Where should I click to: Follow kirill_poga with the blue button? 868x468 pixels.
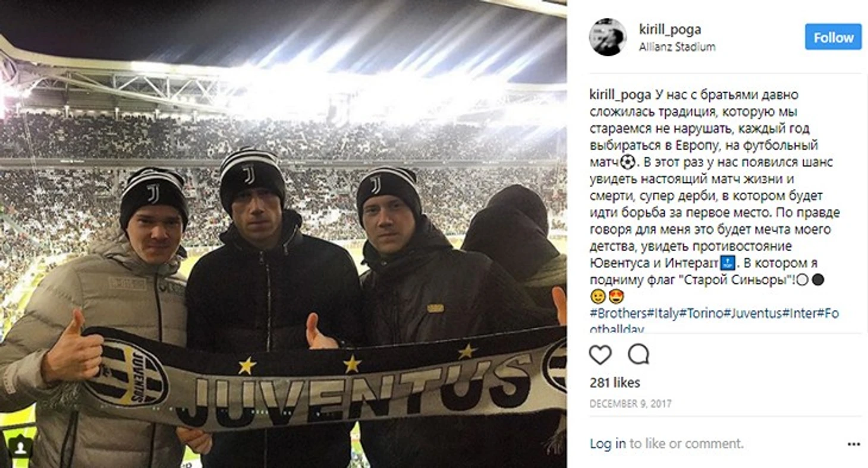(x=833, y=37)
